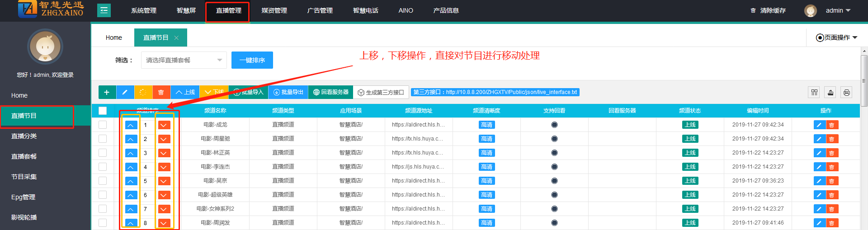This screenshot has height=230, width=868.
Task: Click the 批量导出 button
Action: tap(288, 92)
